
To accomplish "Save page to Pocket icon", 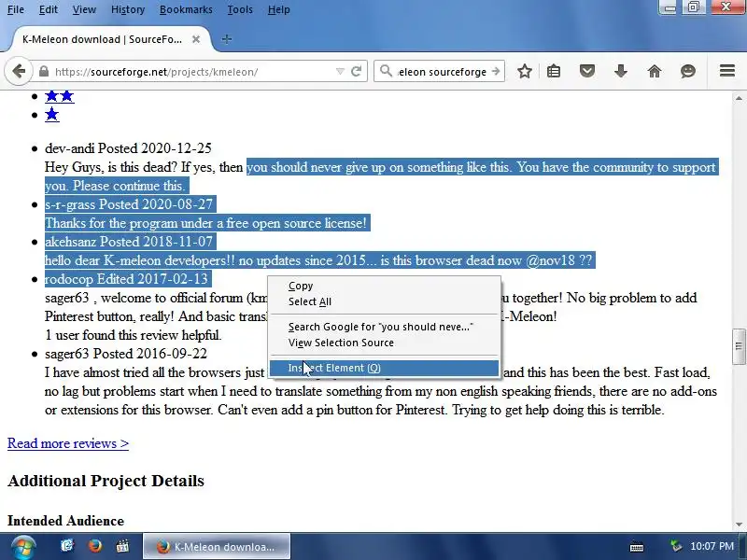I will [x=587, y=72].
